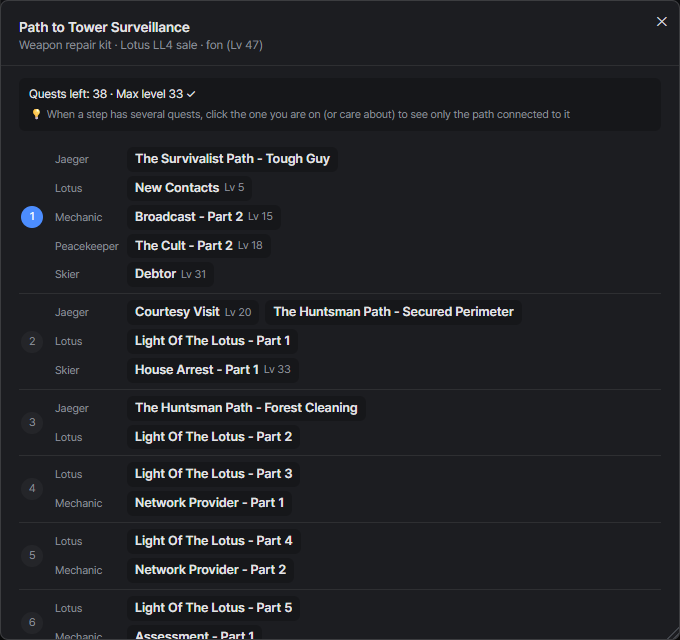Click the Lotus label beside Light Of The Lotus - Part 5
Viewport: 680px width, 640px height.
point(69,608)
